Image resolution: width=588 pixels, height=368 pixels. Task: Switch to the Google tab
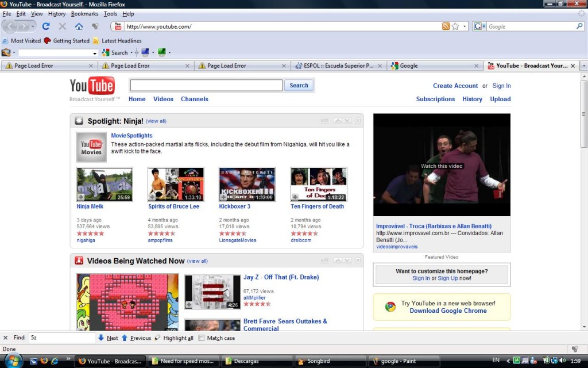434,66
